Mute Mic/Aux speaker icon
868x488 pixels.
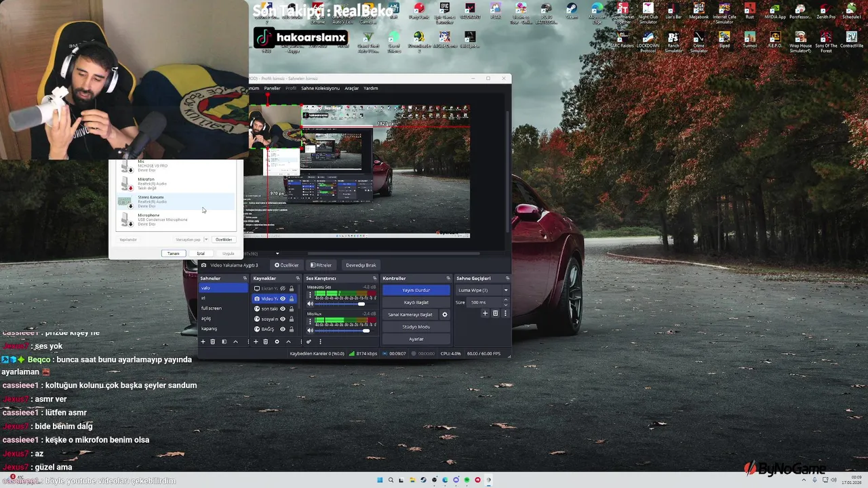pos(310,330)
